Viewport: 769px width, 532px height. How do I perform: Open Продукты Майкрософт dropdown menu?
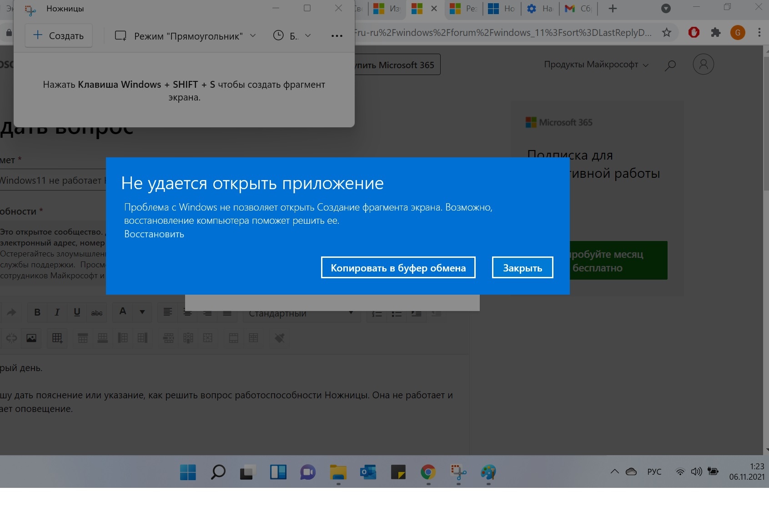point(596,65)
